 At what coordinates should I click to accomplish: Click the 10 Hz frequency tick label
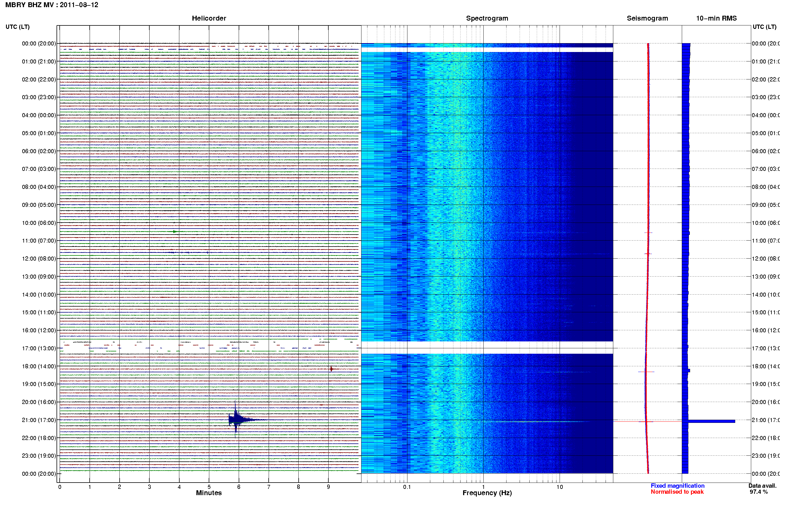point(560,487)
